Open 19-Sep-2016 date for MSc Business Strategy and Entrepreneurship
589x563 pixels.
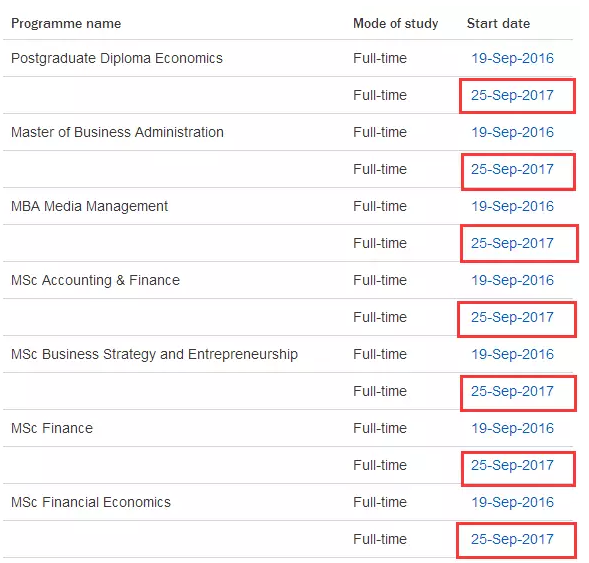(x=512, y=354)
